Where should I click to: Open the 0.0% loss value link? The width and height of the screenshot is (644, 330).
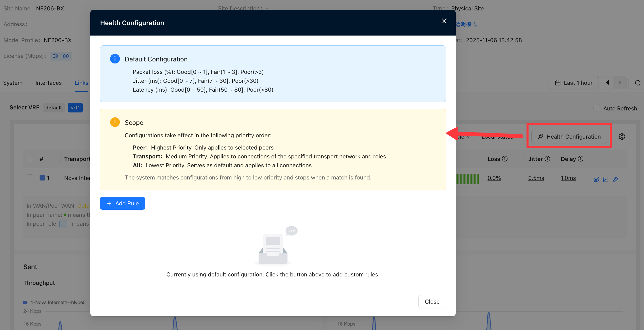coord(494,178)
